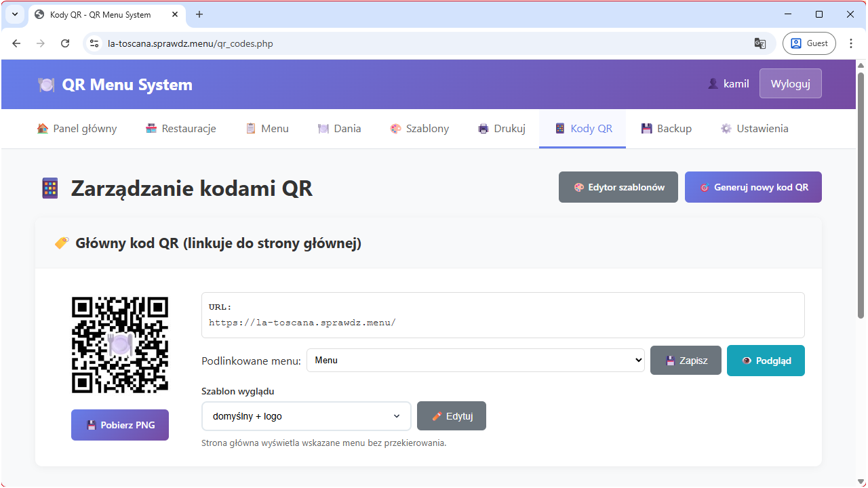The image size is (868, 488).
Task: Open the Restauracje section icon
Action: 151,128
